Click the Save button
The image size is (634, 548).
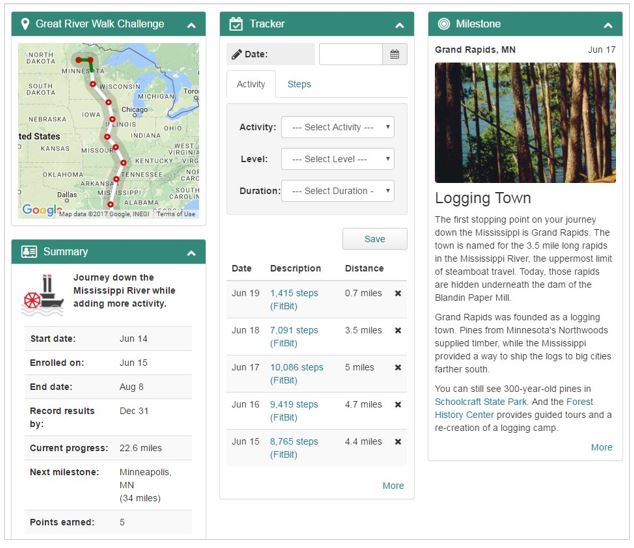tap(375, 239)
